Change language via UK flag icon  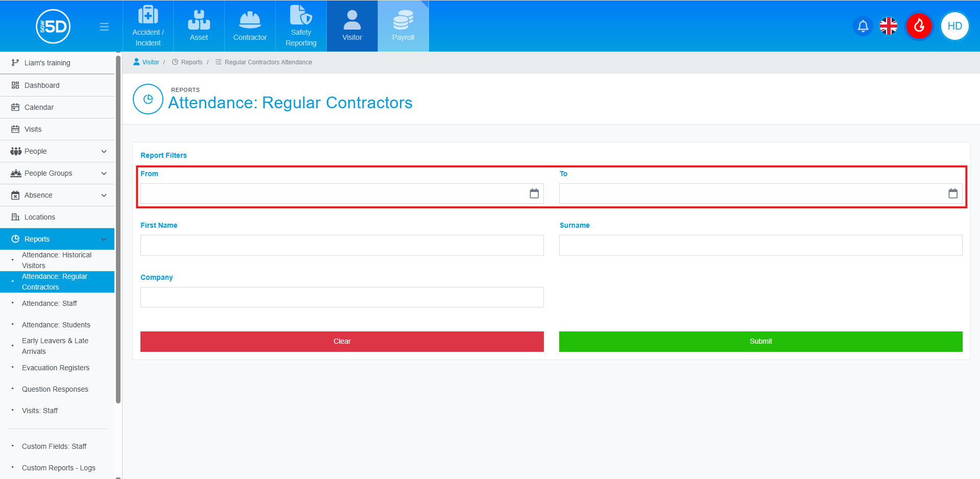(x=889, y=26)
